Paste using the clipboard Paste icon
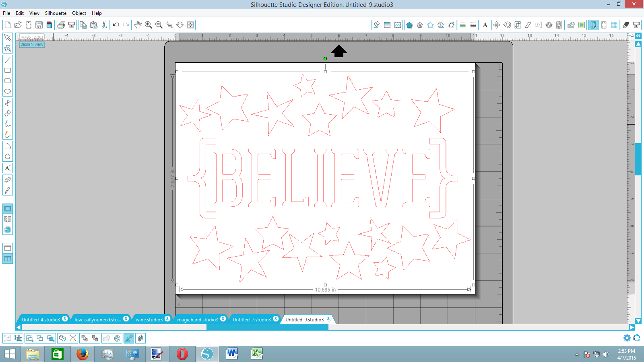 pos(94,25)
